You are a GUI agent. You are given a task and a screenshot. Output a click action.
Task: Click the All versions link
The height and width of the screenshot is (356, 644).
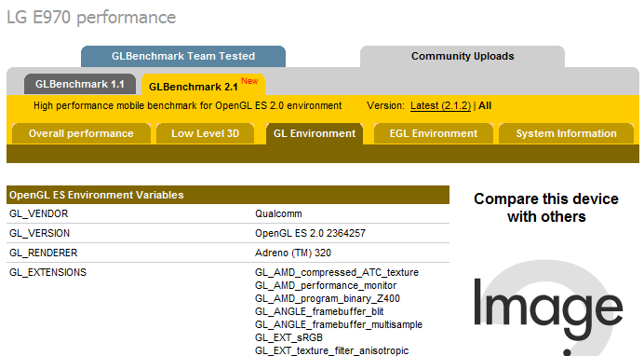pos(485,105)
